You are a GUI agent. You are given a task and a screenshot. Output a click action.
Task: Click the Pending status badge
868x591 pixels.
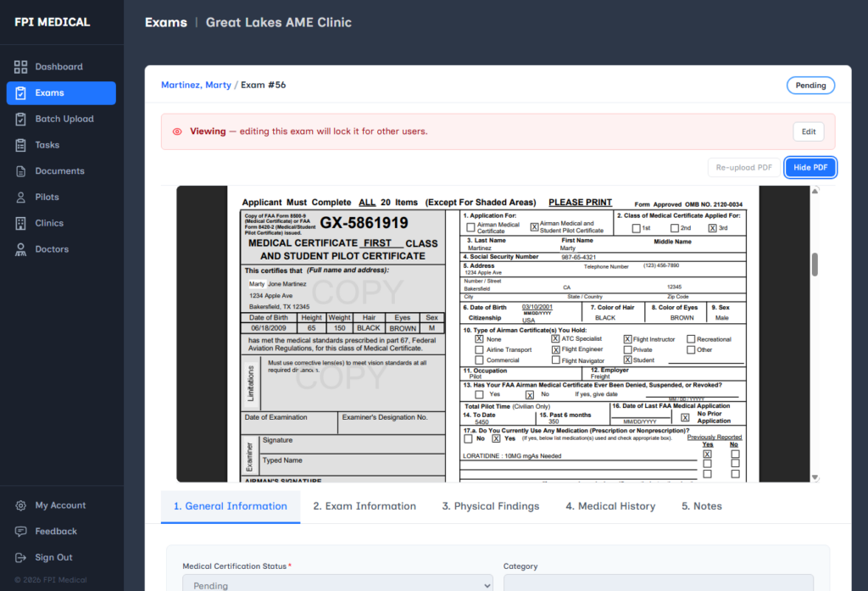(x=810, y=86)
